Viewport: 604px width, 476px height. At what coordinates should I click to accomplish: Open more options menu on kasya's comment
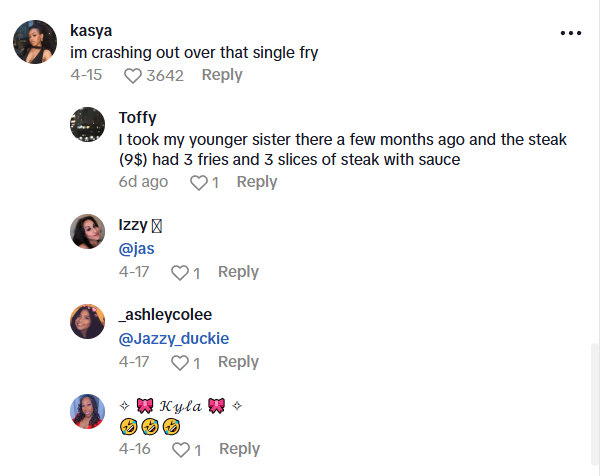571,33
